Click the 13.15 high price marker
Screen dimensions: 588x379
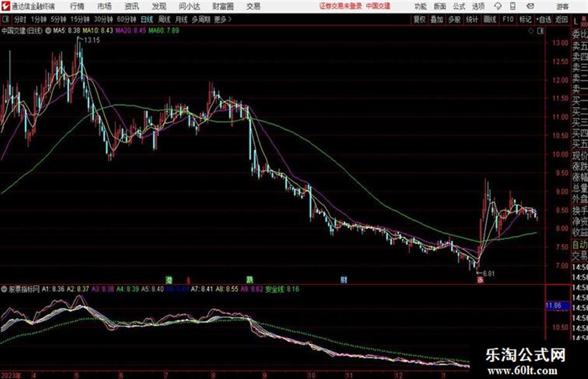pos(92,40)
